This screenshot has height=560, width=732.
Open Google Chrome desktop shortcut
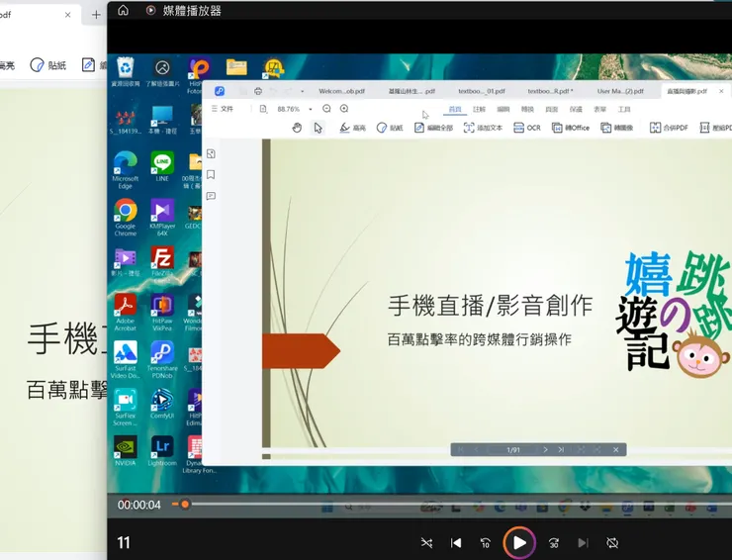coord(125,218)
